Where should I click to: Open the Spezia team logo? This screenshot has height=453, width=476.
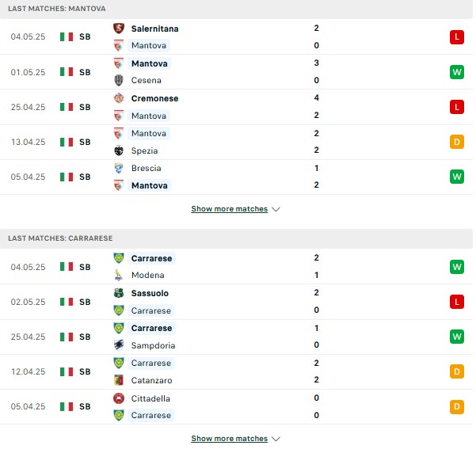click(x=119, y=150)
